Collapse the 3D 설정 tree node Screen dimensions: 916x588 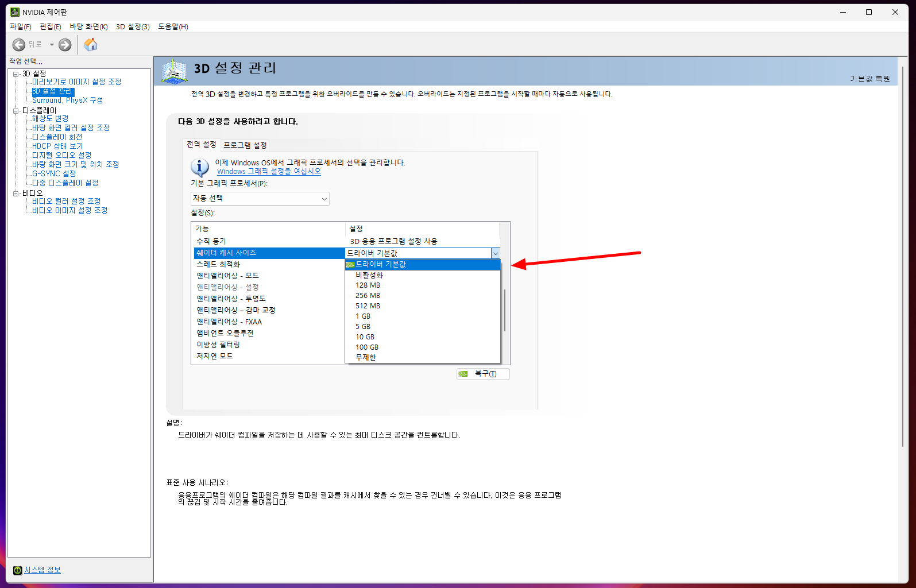(16, 74)
